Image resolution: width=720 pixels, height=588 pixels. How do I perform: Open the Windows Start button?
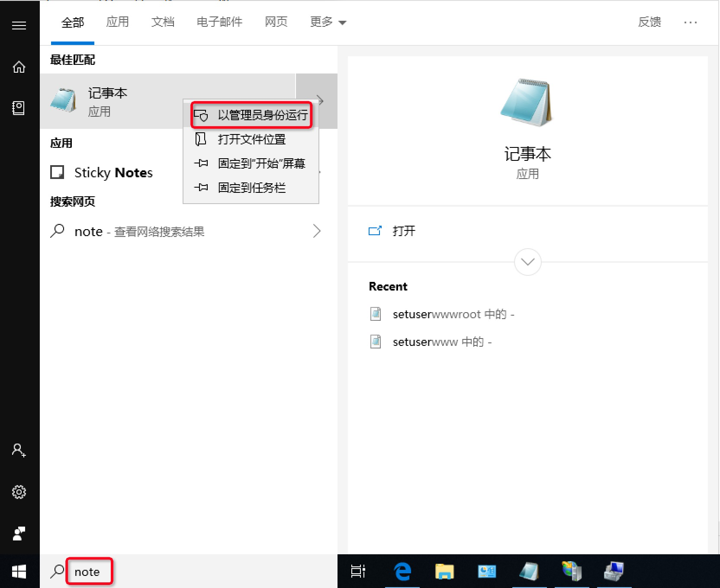coord(19,572)
